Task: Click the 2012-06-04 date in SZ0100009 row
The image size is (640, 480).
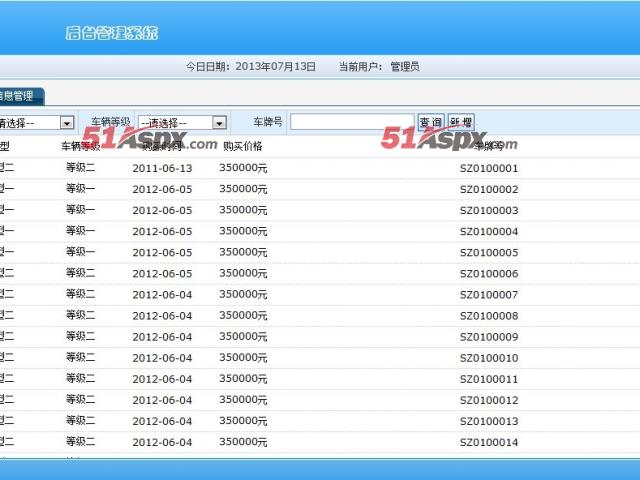Action: (162, 336)
